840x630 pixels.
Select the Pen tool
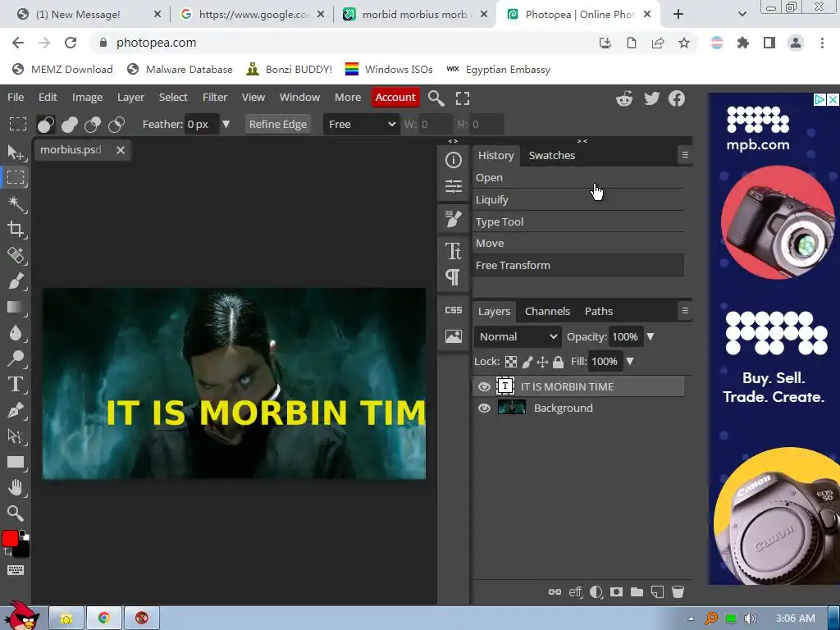pyautogui.click(x=16, y=410)
